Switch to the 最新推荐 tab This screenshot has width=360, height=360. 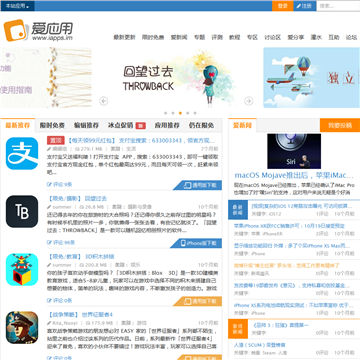18,125
